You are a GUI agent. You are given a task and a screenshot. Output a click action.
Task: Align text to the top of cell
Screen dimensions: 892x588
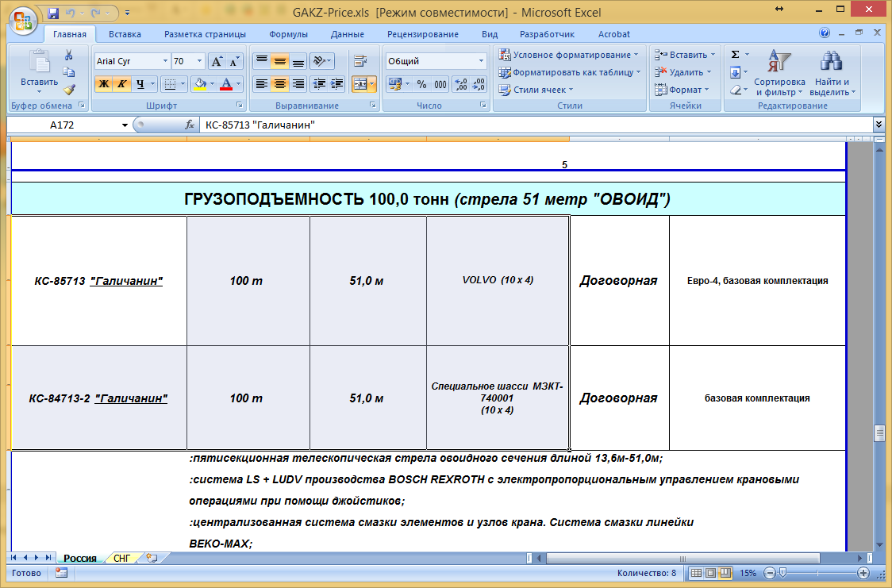[262, 61]
